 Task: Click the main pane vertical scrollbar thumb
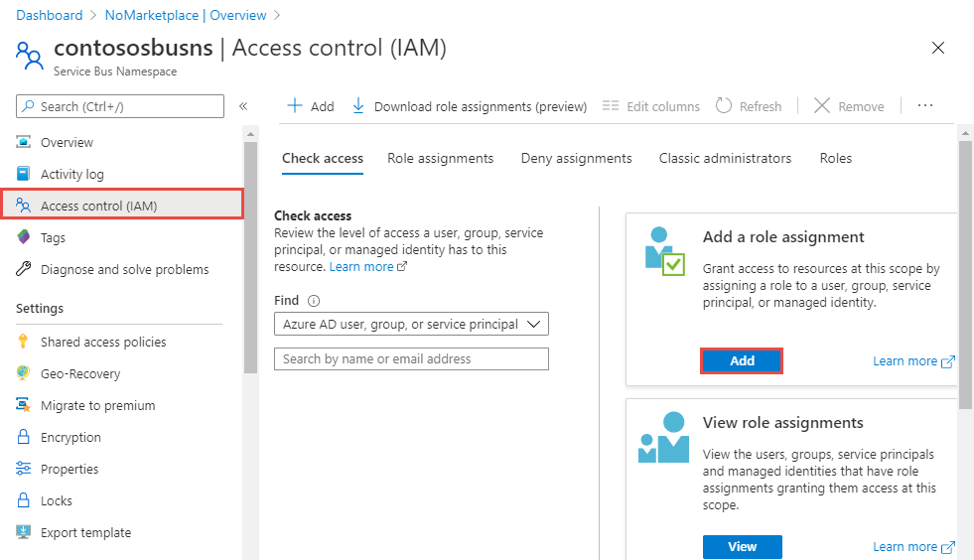(x=965, y=274)
